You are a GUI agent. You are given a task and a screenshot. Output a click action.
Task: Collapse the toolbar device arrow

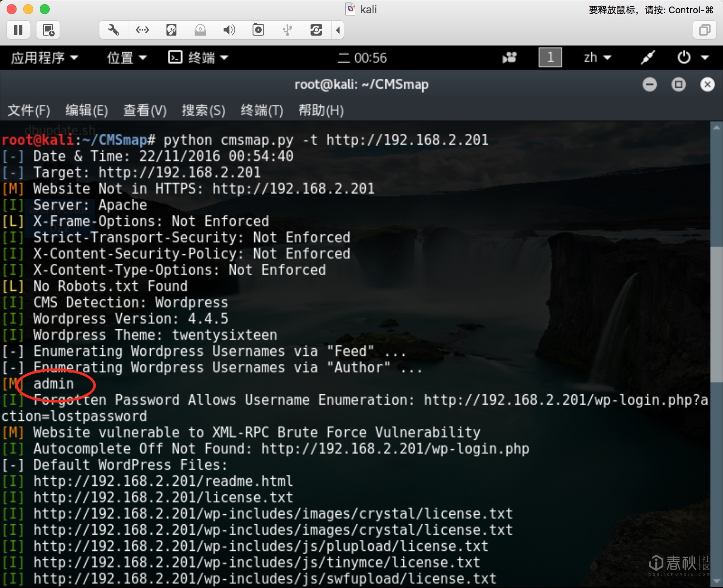pos(338,30)
